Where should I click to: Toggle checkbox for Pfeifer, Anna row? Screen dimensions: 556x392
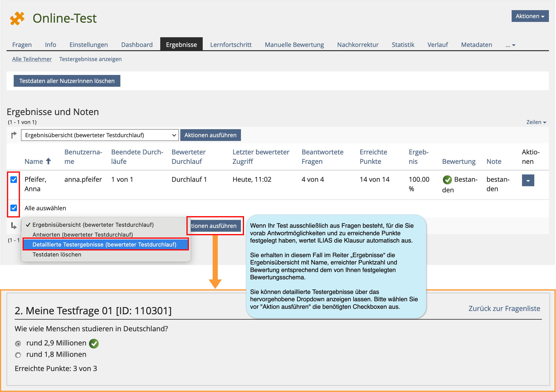click(x=14, y=179)
